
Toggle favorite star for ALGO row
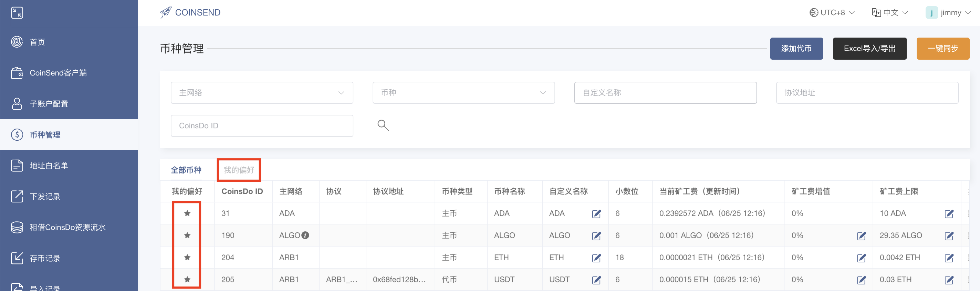pos(187,235)
